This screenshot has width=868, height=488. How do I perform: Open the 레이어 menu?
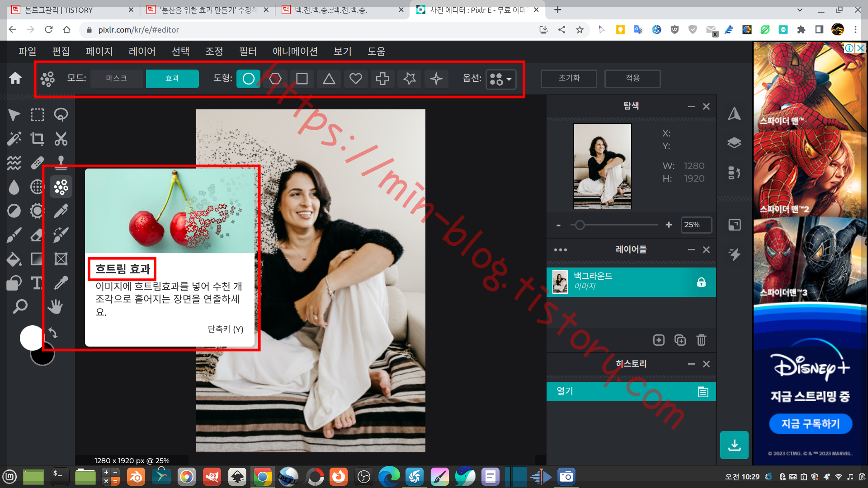pos(142,52)
